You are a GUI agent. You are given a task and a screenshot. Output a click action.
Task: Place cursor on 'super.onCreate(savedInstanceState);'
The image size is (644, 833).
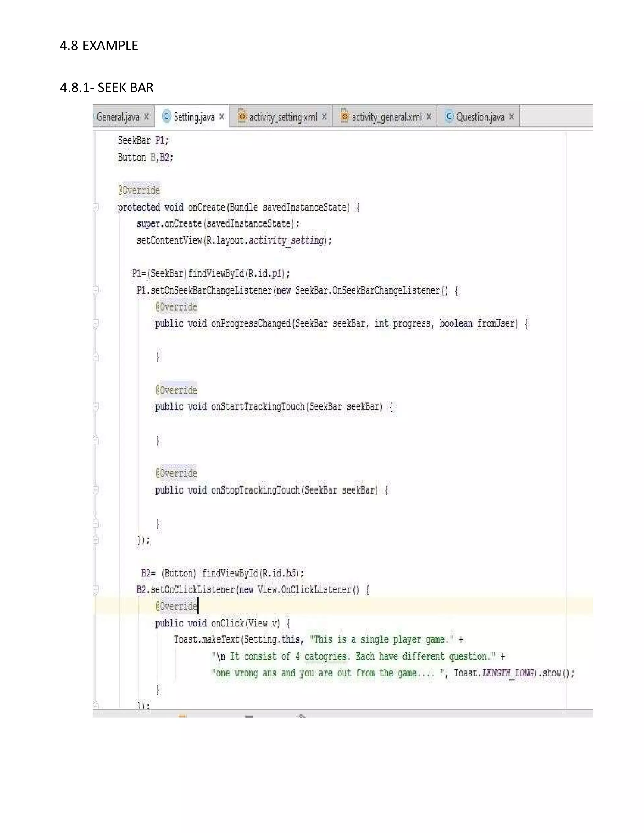pos(218,224)
